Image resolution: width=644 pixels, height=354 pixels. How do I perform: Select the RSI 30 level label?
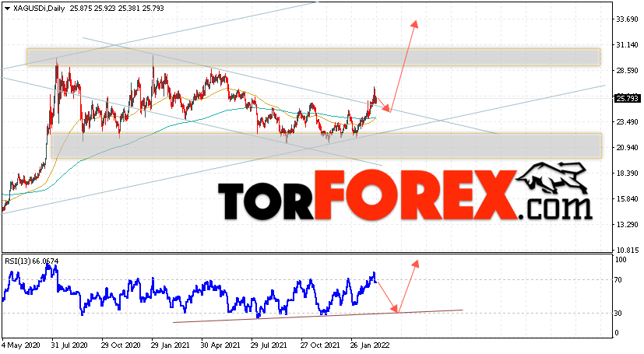coord(618,314)
